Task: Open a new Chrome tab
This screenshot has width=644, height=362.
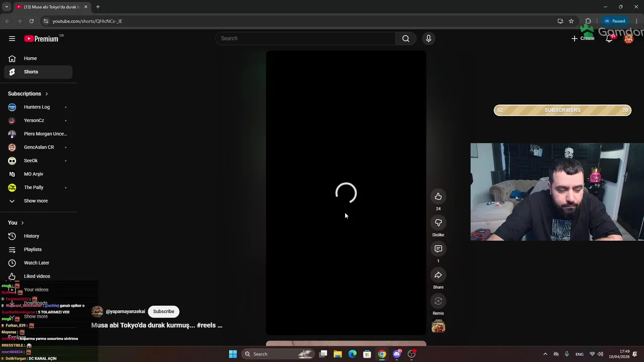Action: pos(98,7)
